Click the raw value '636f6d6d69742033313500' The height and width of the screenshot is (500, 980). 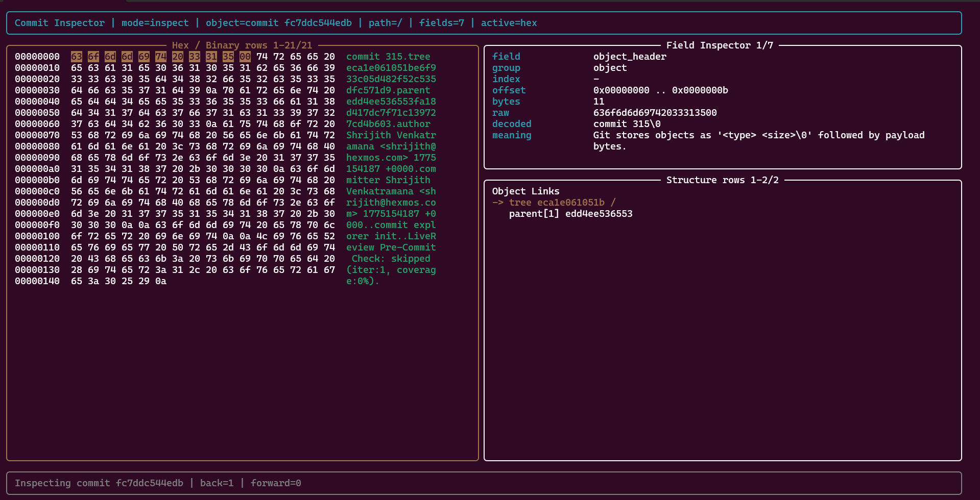click(655, 113)
